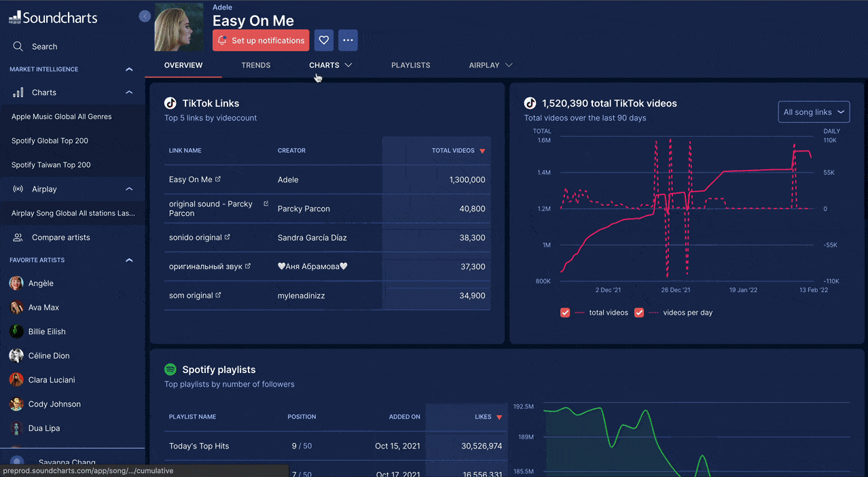This screenshot has width=868, height=477.
Task: Uncheck the videos per day checkbox
Action: pyautogui.click(x=639, y=313)
